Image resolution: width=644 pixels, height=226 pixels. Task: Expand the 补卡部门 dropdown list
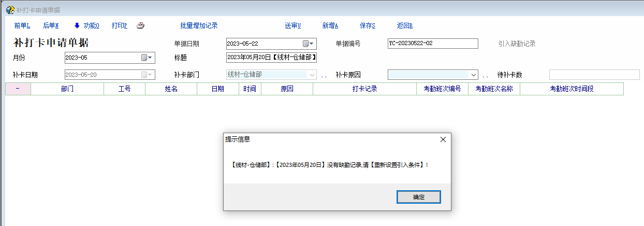(312, 75)
